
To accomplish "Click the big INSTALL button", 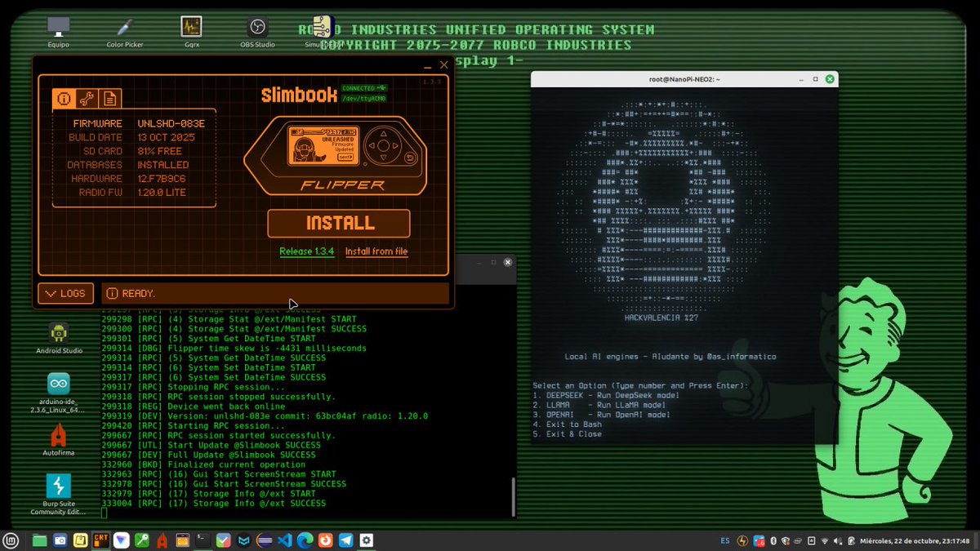I will click(x=339, y=224).
